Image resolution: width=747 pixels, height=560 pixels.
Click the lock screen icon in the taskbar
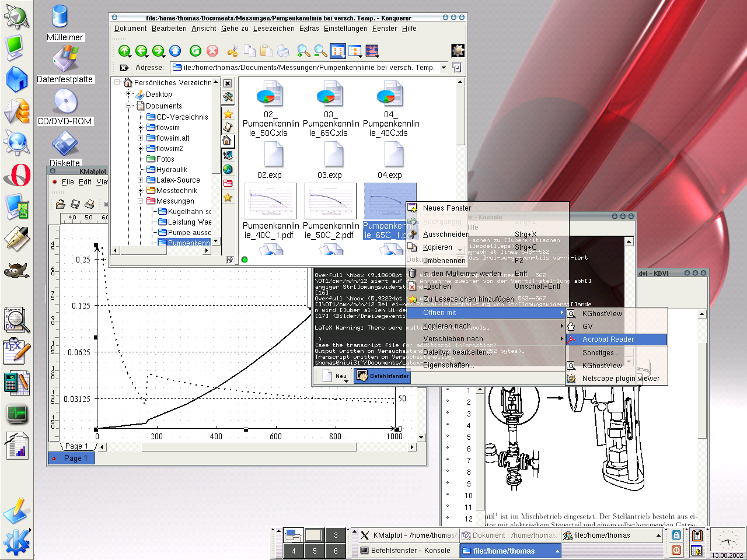[x=676, y=535]
